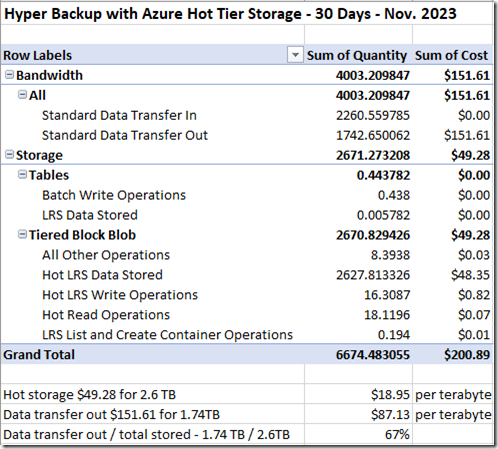Select the 'Bandwidth' row label
The height and width of the screenshot is (449, 498).
[49, 75]
